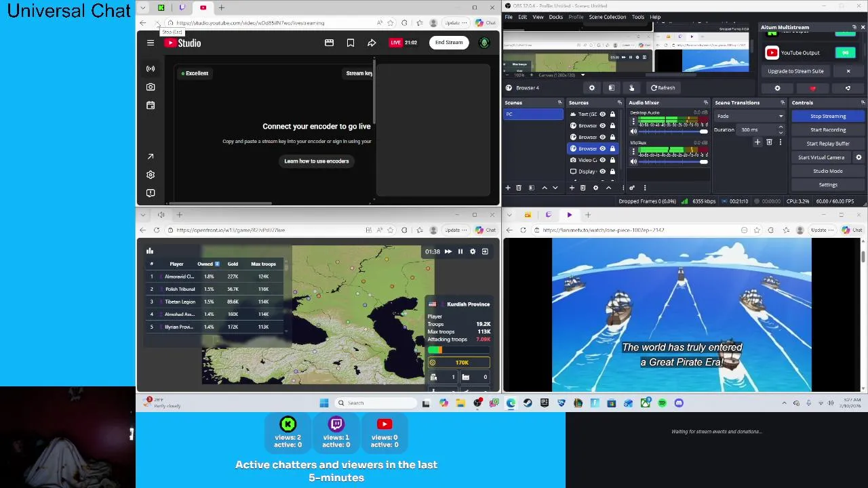Add a new scene transition
868x488 pixels.
coord(757,142)
